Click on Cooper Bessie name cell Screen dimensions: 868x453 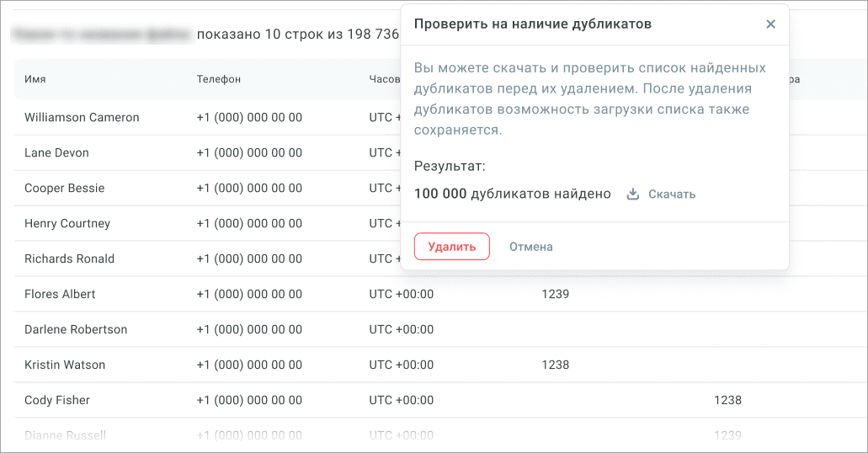65,188
